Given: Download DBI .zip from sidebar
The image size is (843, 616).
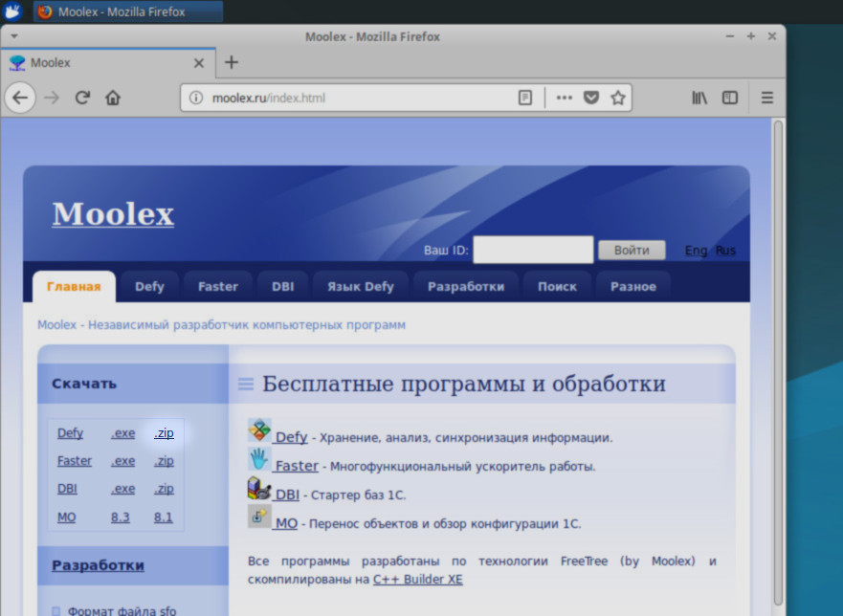Looking at the screenshot, I should click(164, 489).
